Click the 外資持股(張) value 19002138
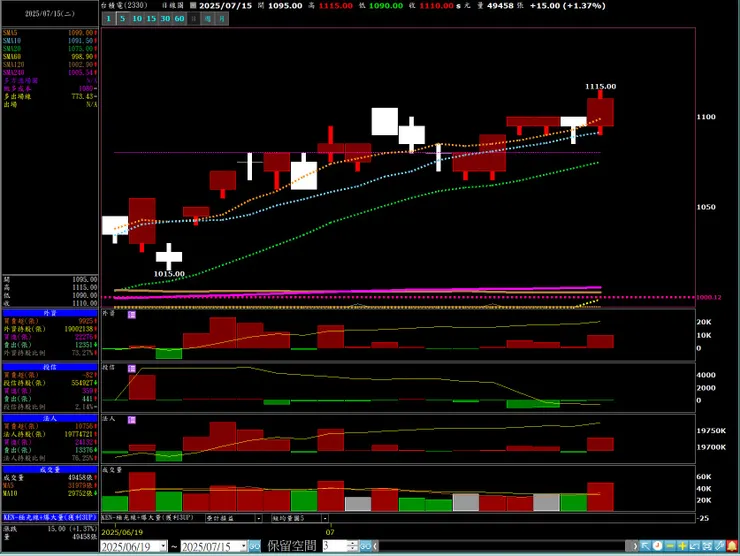Image resolution: width=740 pixels, height=556 pixels. pos(79,329)
